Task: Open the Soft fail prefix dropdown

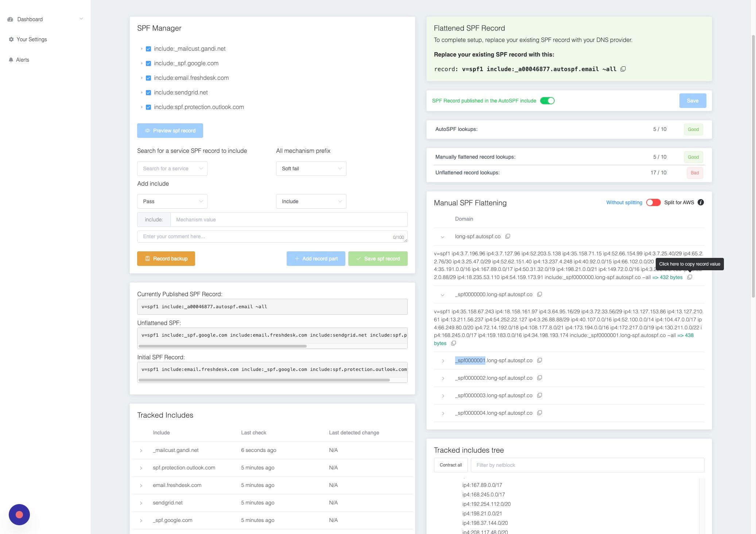Action: (311, 169)
